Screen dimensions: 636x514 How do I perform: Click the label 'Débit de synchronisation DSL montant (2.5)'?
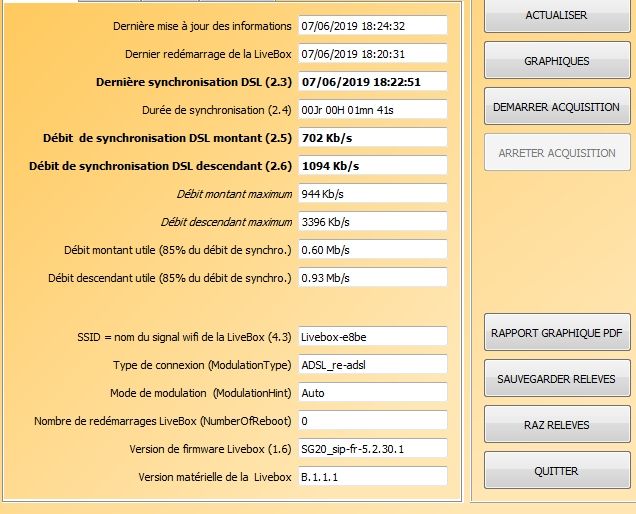point(168,138)
